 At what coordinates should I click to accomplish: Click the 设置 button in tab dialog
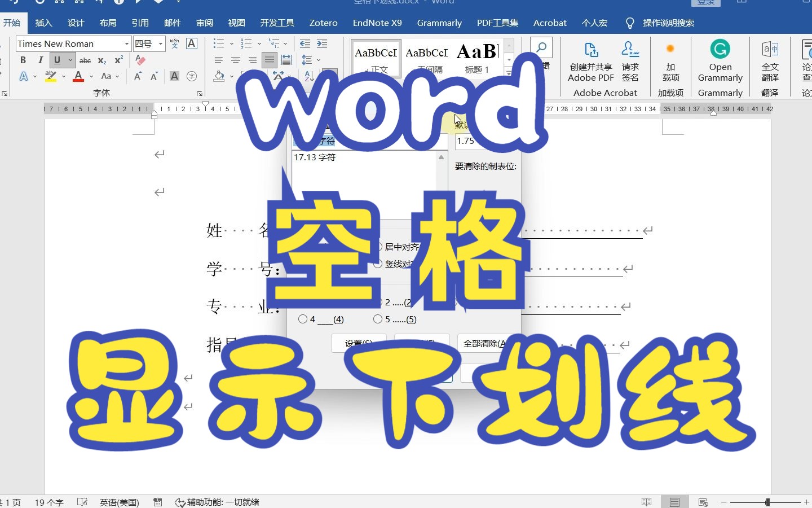(359, 343)
